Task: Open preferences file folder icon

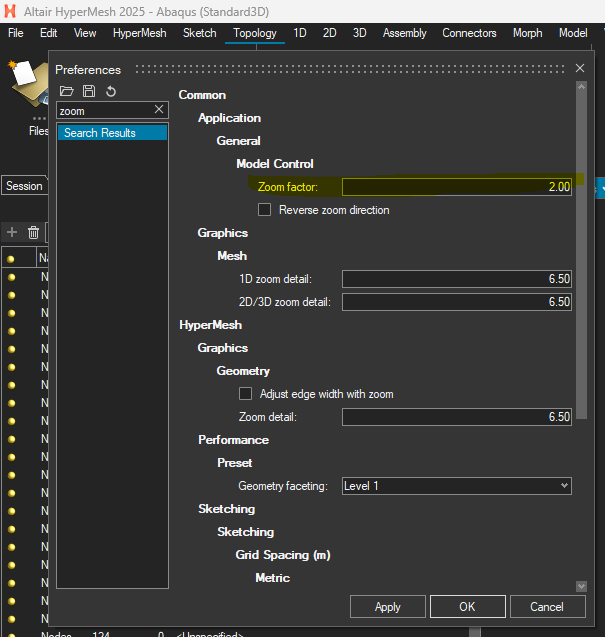Action: tap(66, 91)
